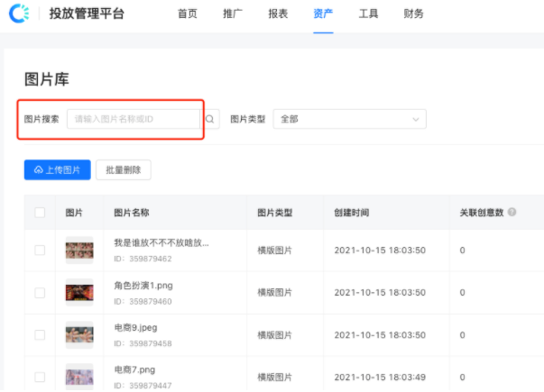Click the 图片类型 column header
This screenshot has width=544, height=392.
coord(275,213)
